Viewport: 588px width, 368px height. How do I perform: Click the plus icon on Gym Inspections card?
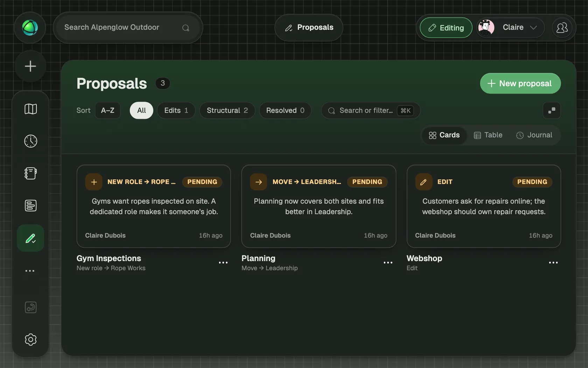94,182
